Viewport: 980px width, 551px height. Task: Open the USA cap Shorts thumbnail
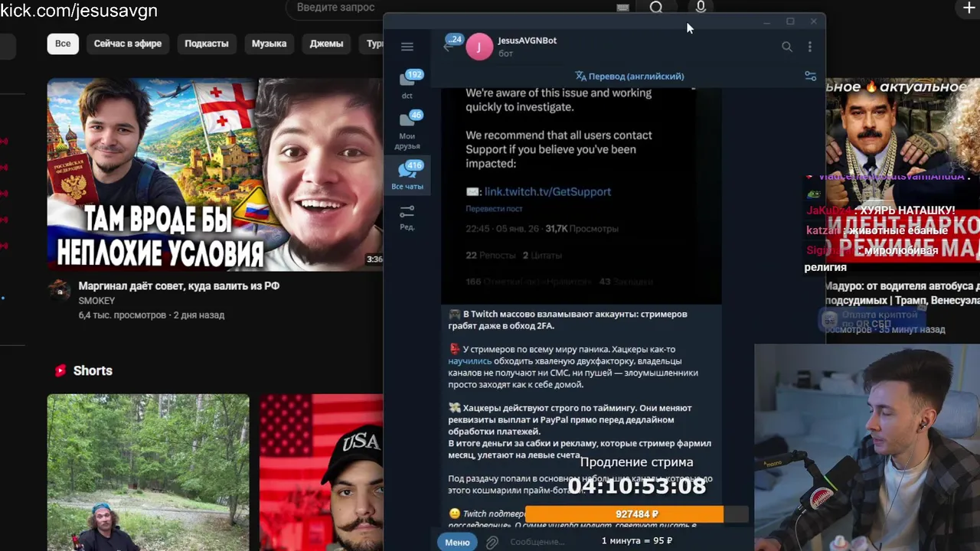click(321, 472)
